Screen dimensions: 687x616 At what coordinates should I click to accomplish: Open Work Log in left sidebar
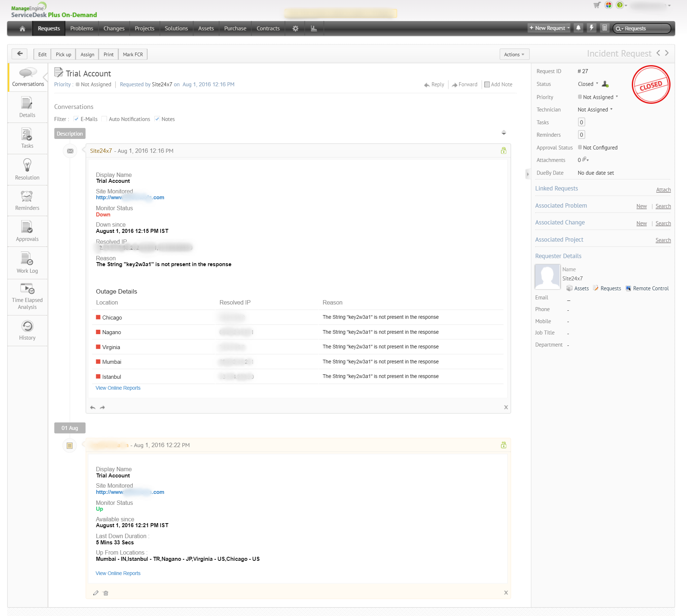click(27, 263)
